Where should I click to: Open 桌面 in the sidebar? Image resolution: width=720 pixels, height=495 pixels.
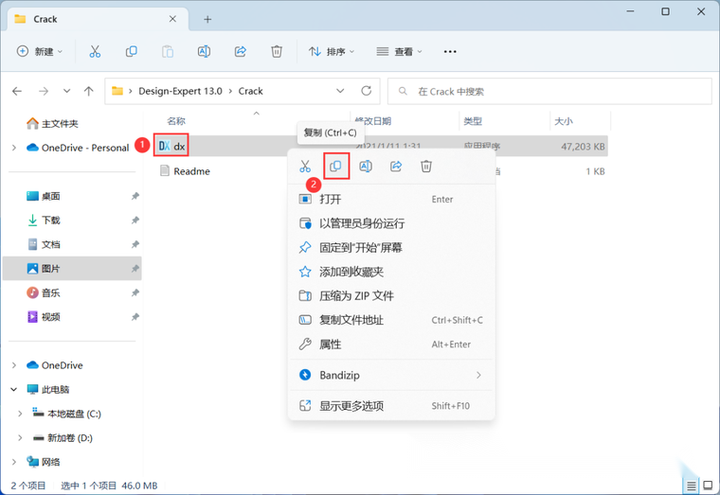(44, 196)
